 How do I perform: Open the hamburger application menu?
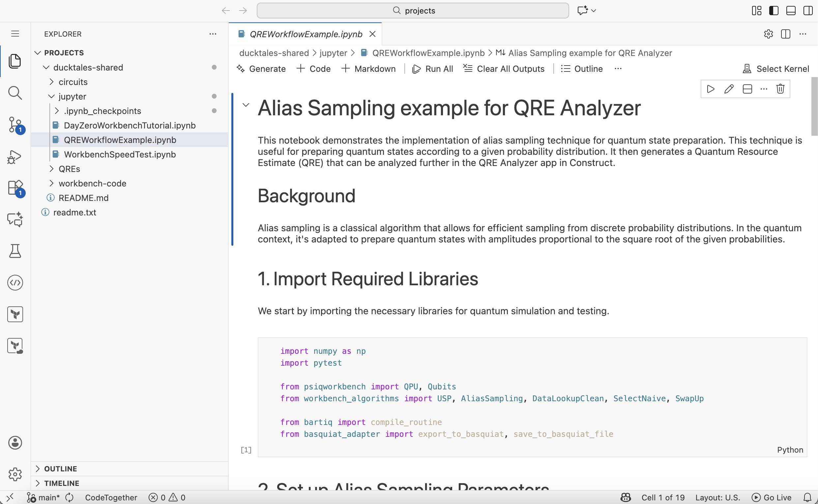click(15, 34)
